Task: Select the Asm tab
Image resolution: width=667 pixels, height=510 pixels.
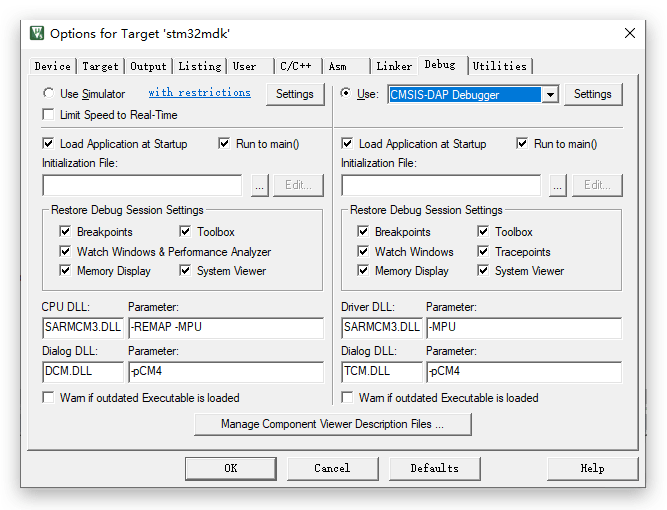Action: (345, 66)
